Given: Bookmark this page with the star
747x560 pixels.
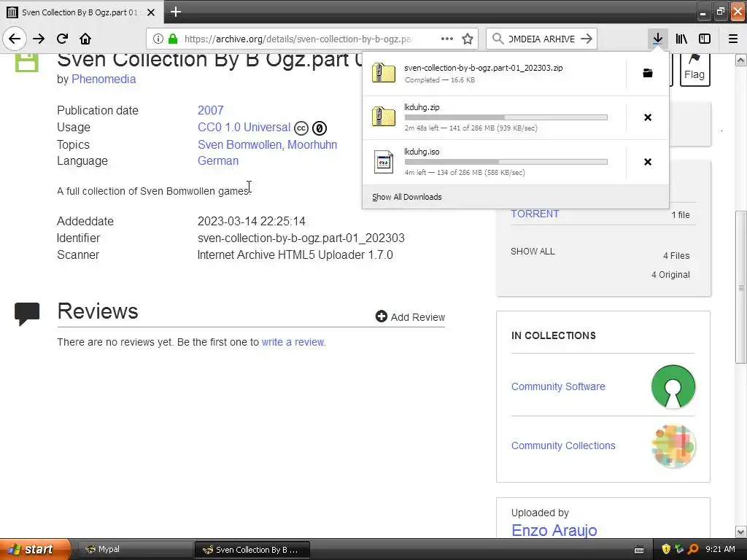Looking at the screenshot, I should 468,39.
